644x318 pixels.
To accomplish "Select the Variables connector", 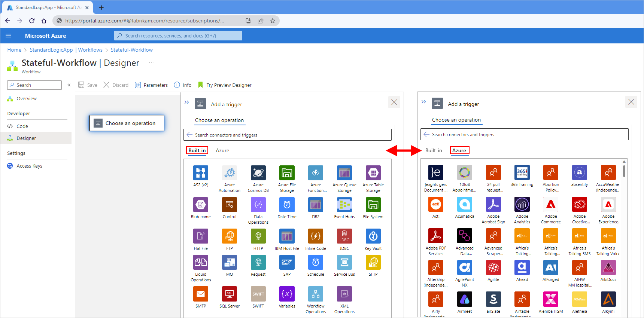I will point(287,294).
